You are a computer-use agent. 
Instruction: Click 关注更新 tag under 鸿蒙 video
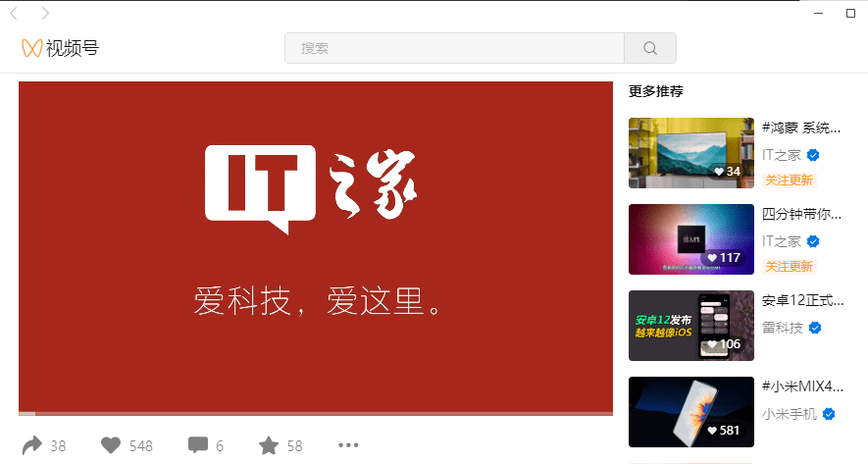pos(789,180)
